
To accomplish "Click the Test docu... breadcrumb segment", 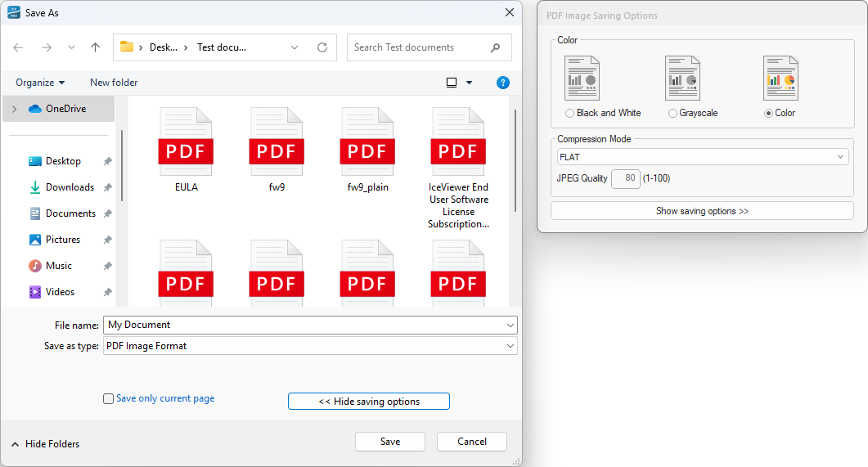I will point(222,47).
